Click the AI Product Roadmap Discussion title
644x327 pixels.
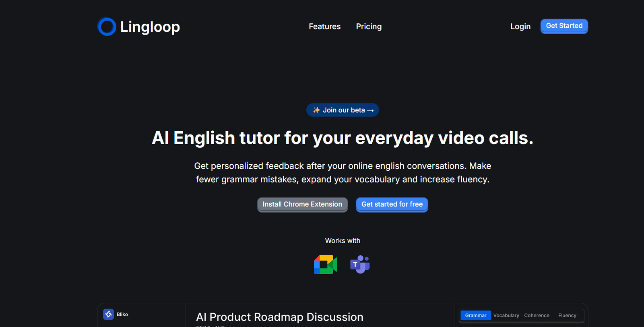(x=279, y=317)
